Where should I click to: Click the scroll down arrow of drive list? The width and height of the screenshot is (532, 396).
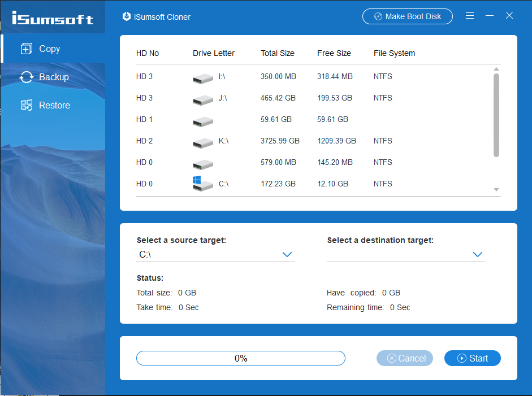pyautogui.click(x=496, y=190)
